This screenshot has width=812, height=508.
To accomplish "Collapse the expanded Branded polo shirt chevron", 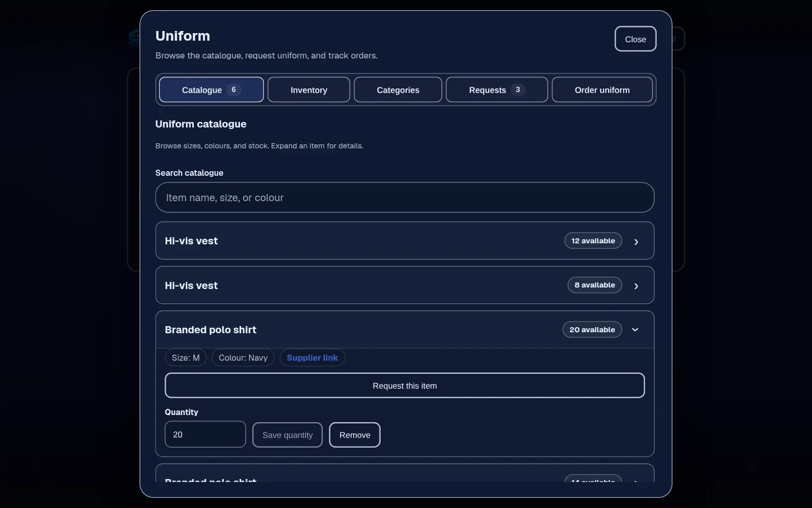I will click(x=635, y=330).
